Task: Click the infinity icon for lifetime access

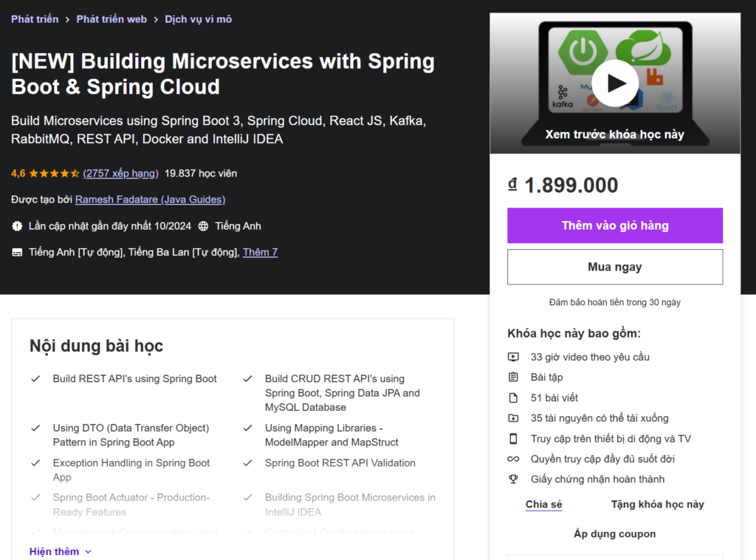Action: click(x=513, y=459)
